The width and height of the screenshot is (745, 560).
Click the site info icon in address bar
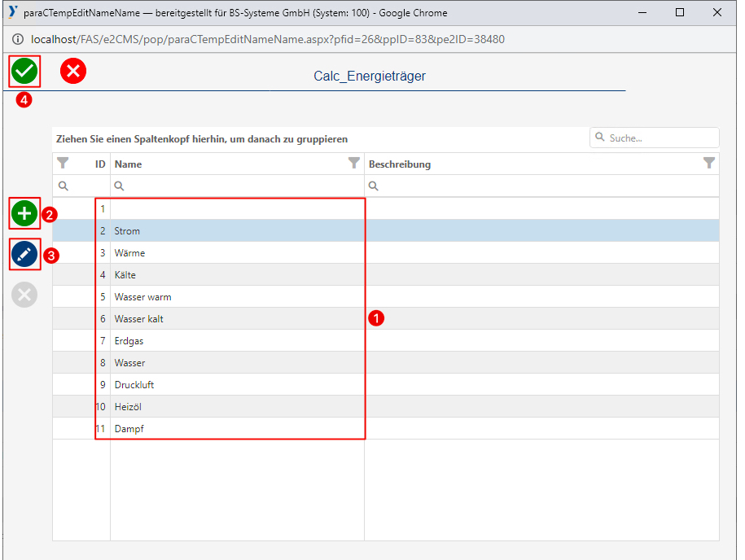[x=18, y=39]
